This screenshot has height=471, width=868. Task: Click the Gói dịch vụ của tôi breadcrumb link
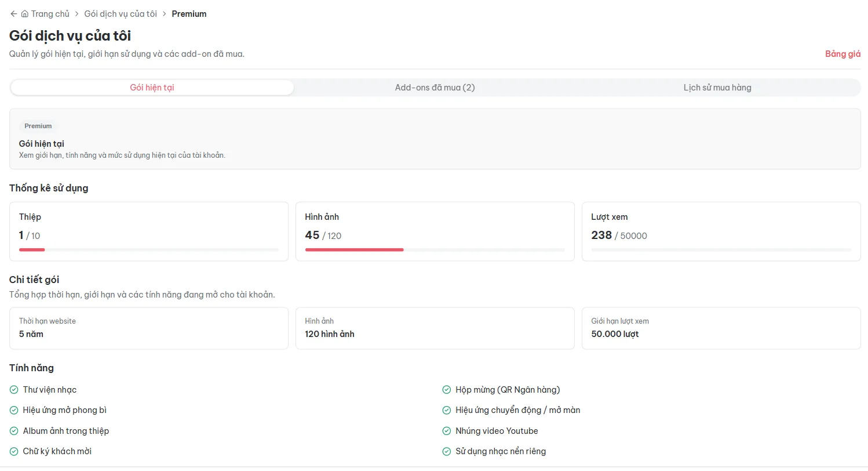[x=121, y=14]
